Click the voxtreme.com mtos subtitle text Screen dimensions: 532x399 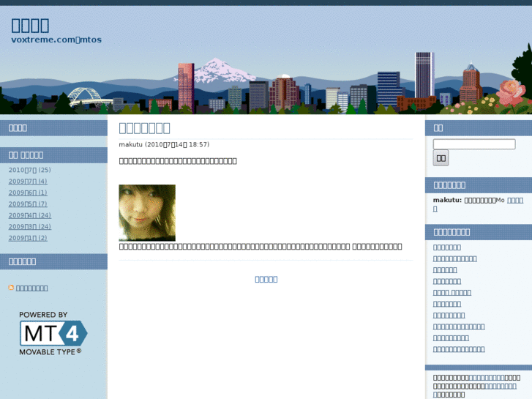click(x=56, y=40)
